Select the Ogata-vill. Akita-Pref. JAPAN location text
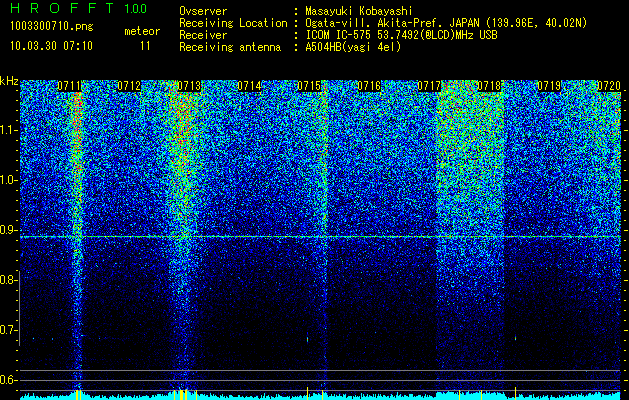The height and width of the screenshot is (400, 629). [446, 23]
